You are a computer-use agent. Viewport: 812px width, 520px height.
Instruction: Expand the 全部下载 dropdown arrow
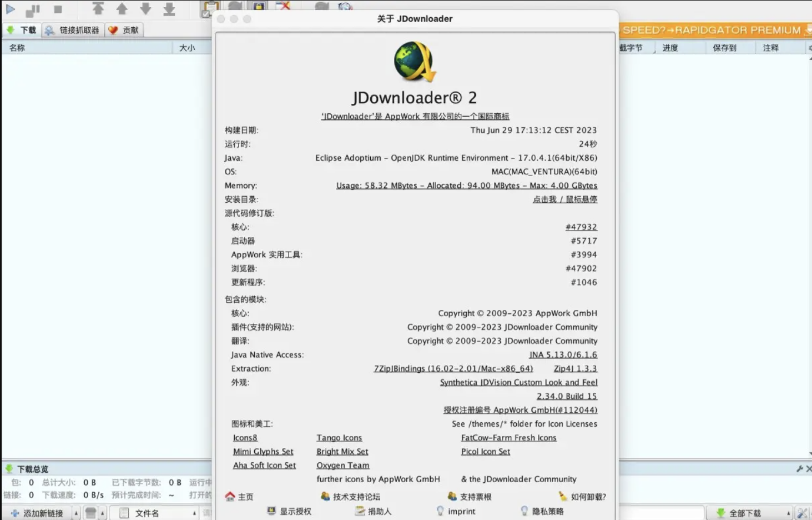tap(789, 513)
